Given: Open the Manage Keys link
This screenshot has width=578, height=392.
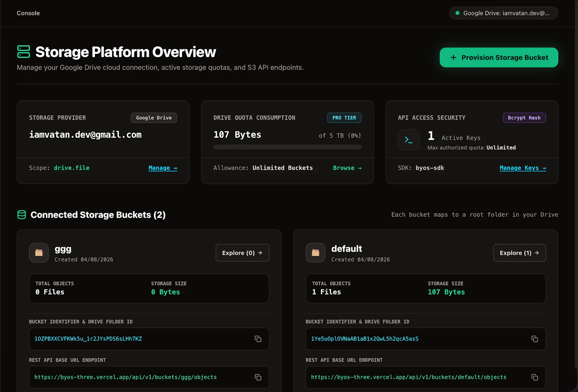Looking at the screenshot, I should (523, 168).
